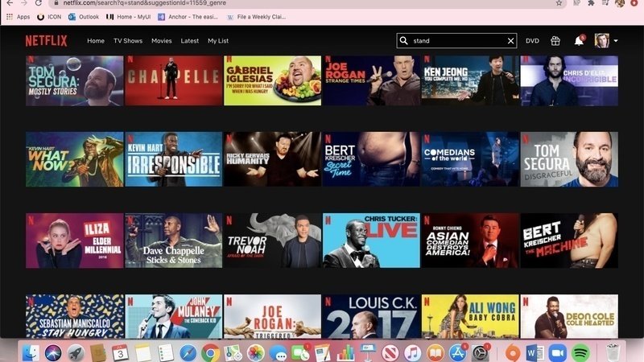Open the Movies tab

[x=162, y=41]
